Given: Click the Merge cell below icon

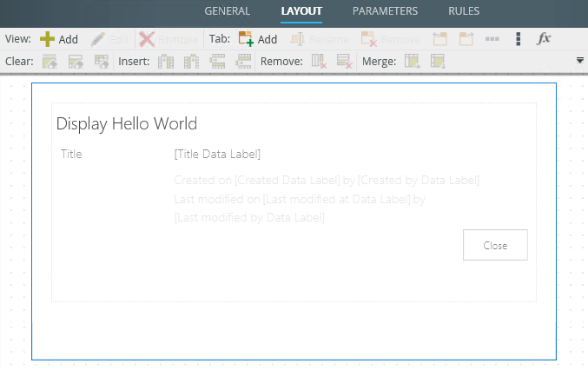Looking at the screenshot, I should 438,61.
